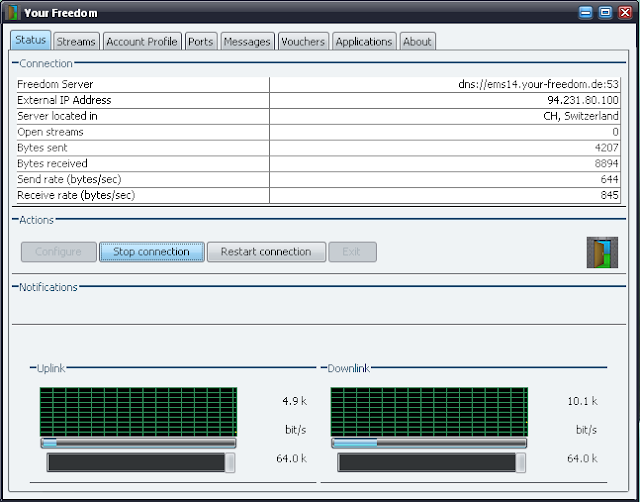Click the 'Freedom Server' row label
The width and height of the screenshot is (640, 502).
click(55, 84)
